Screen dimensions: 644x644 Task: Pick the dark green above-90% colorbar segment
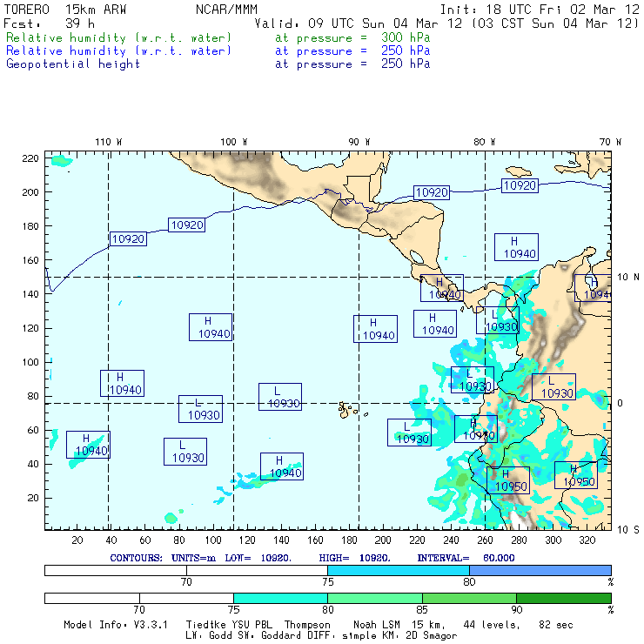pyautogui.click(x=564, y=598)
